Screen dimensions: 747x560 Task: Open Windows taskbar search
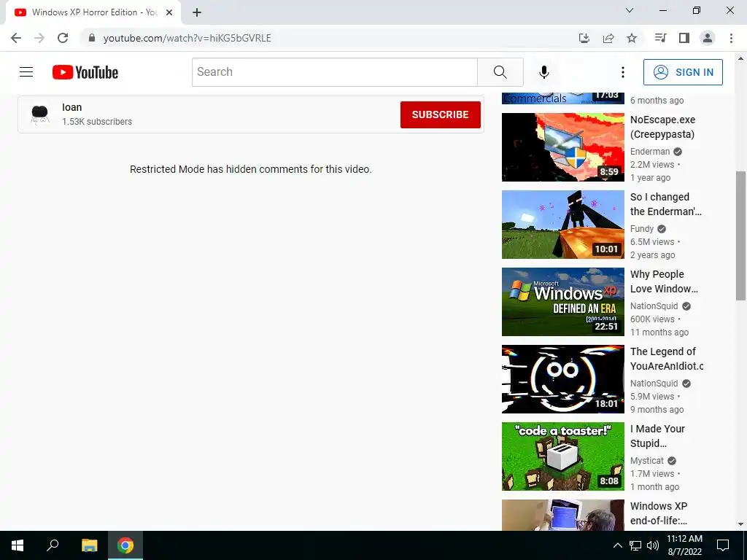coord(53,545)
